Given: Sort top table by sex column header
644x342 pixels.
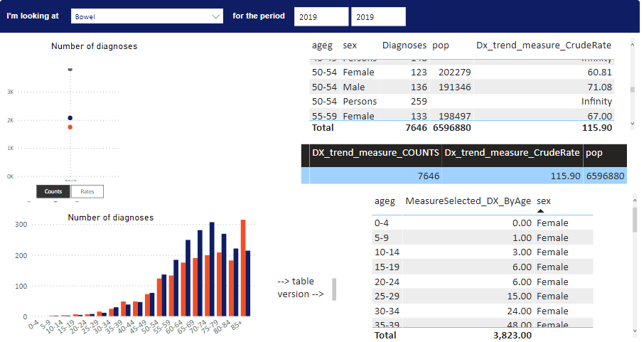Looking at the screenshot, I should tap(350, 46).
